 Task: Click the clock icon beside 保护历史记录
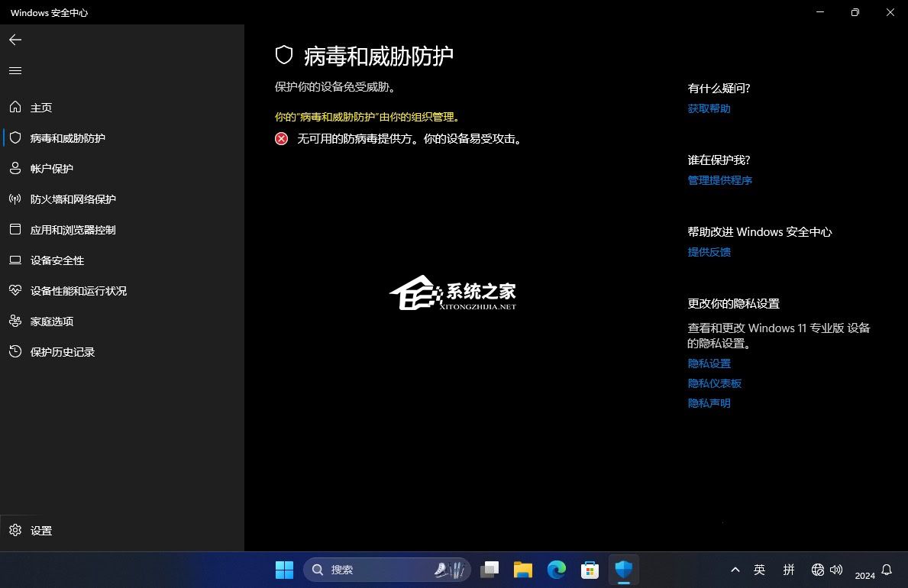(15, 351)
